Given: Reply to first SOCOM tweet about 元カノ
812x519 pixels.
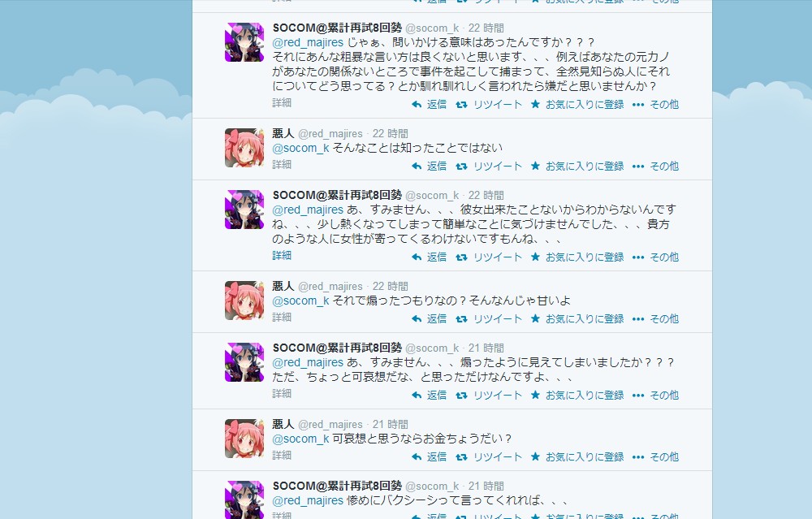Looking at the screenshot, I should tap(429, 105).
